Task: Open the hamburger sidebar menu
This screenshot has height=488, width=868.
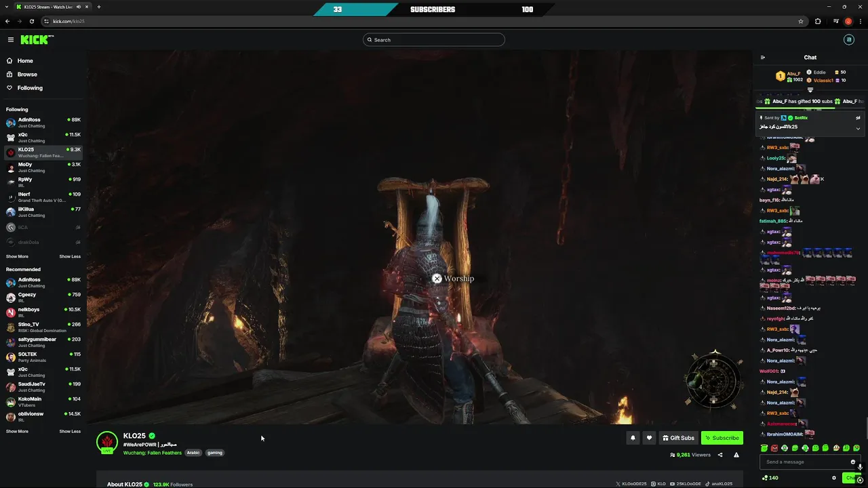Action: (x=10, y=40)
